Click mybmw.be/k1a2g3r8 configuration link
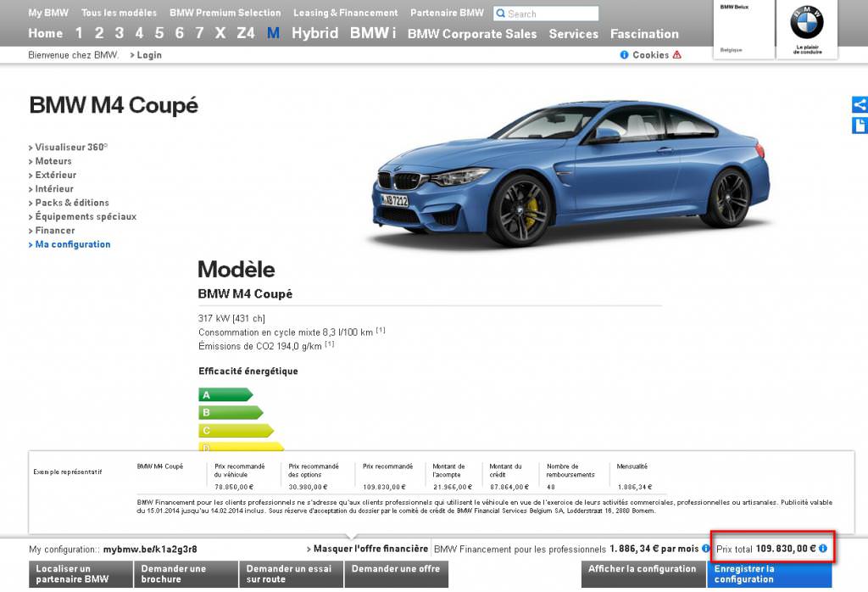The height and width of the screenshot is (592, 868). (150, 550)
